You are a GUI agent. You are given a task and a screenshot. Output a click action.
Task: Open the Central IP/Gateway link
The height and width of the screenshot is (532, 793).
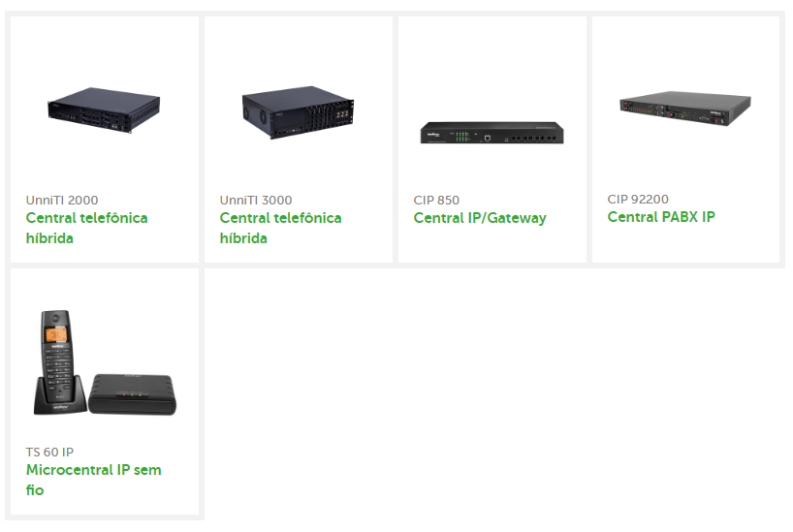[x=480, y=218]
